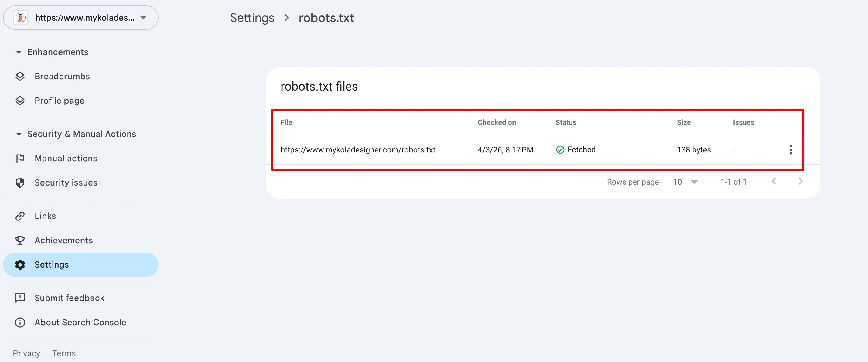Open the Privacy link
868x362 pixels.
26,353
